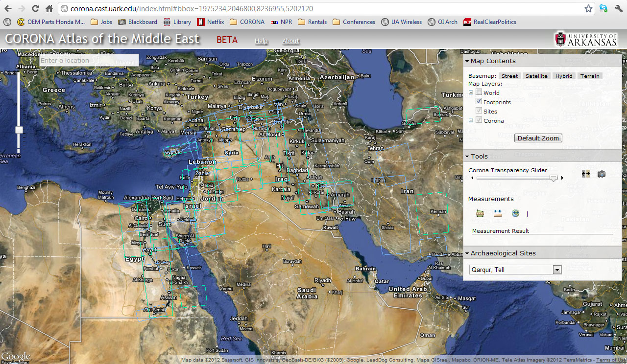
Task: Select the area measurement tool icon
Action: [x=480, y=213]
